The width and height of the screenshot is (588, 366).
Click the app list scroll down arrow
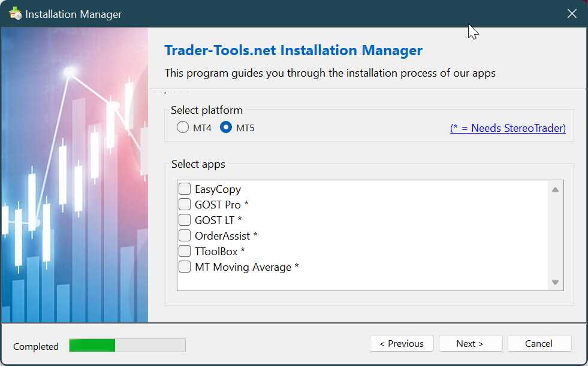pos(556,282)
